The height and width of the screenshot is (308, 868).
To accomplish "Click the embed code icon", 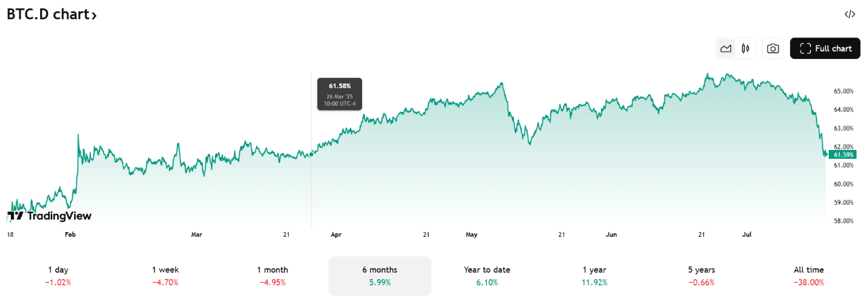I will [849, 14].
